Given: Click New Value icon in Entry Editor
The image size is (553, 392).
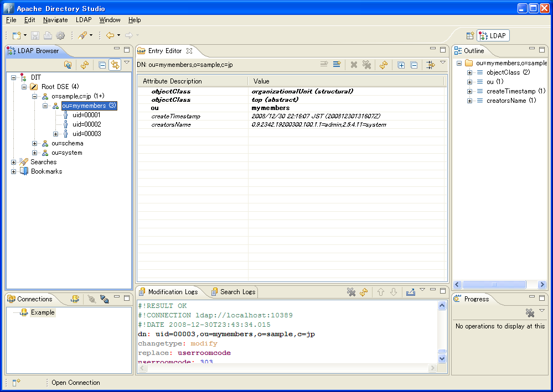Looking at the screenshot, I should point(324,65).
